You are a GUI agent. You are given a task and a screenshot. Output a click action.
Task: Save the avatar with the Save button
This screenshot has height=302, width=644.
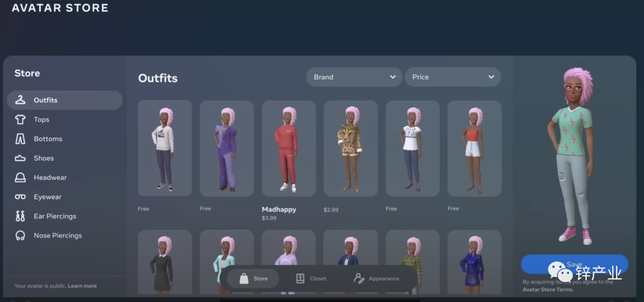(574, 264)
